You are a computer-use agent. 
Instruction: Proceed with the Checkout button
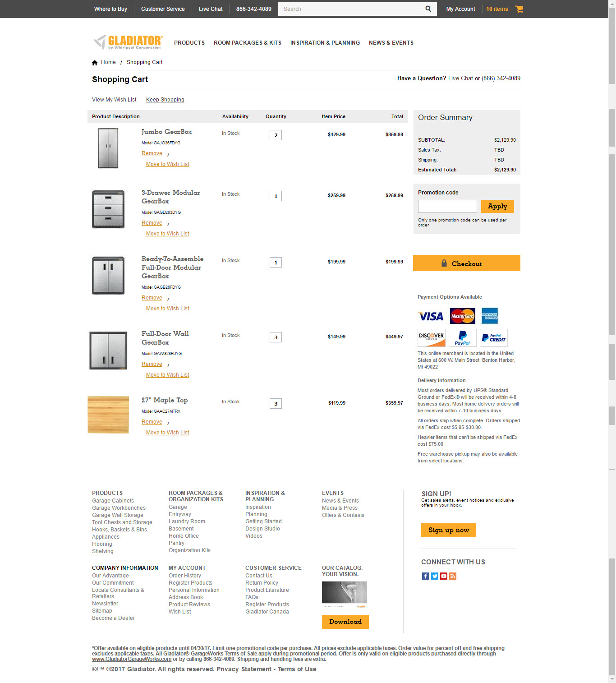[467, 263]
